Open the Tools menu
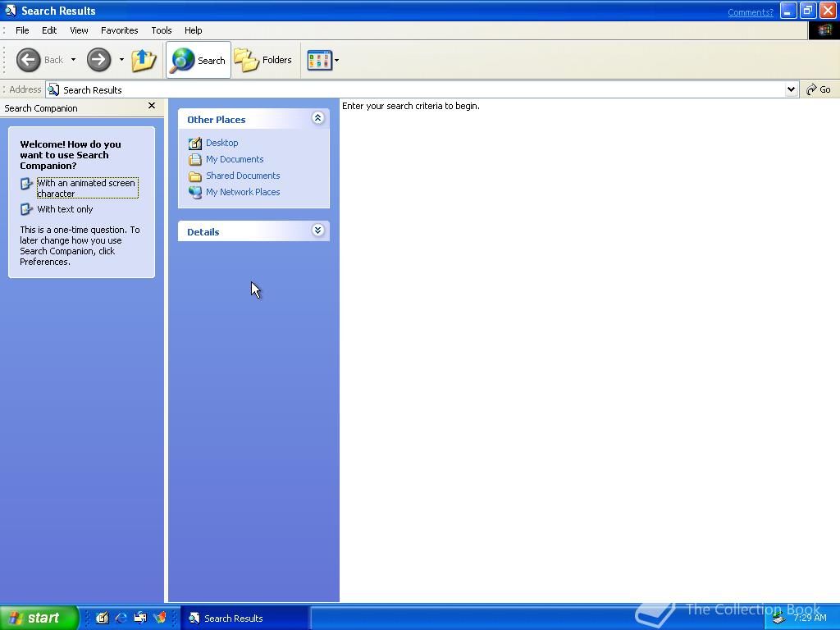The width and height of the screenshot is (840, 630). (x=162, y=30)
